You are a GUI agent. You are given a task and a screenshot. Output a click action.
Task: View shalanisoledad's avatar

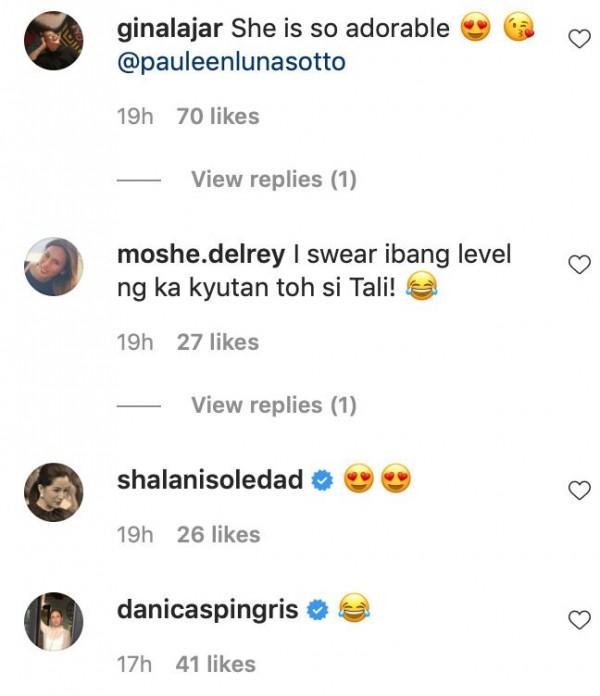[54, 491]
